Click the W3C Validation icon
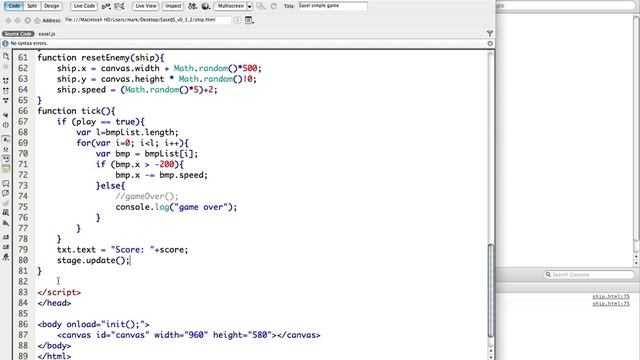 119,6
